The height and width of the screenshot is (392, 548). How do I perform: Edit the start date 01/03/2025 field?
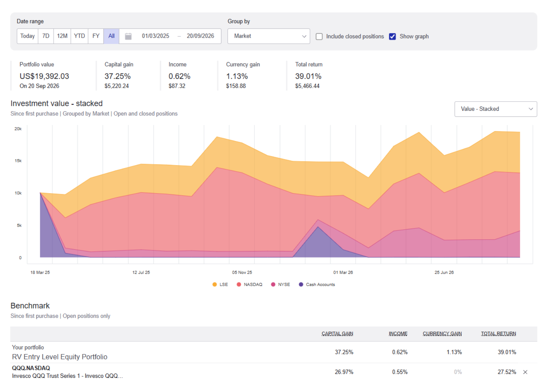[x=155, y=36]
